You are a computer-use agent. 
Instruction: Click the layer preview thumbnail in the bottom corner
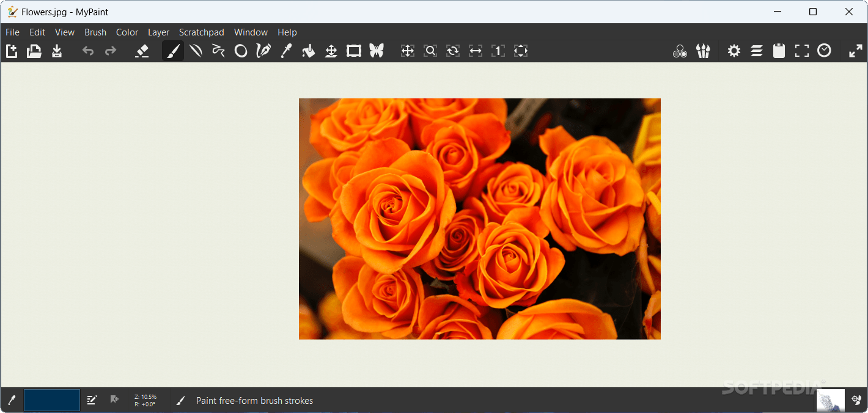[830, 400]
